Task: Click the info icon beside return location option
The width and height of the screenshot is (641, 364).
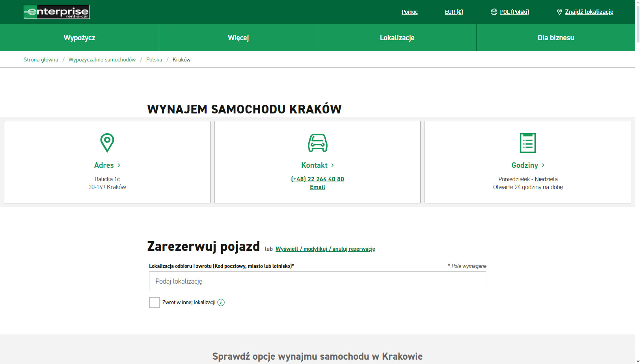Action: click(x=221, y=303)
